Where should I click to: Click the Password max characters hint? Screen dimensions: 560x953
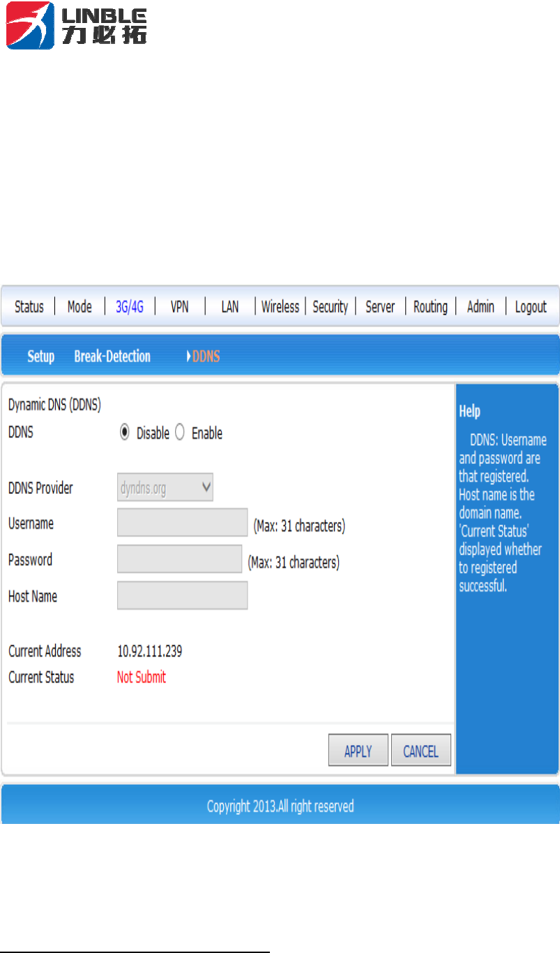tap(294, 562)
